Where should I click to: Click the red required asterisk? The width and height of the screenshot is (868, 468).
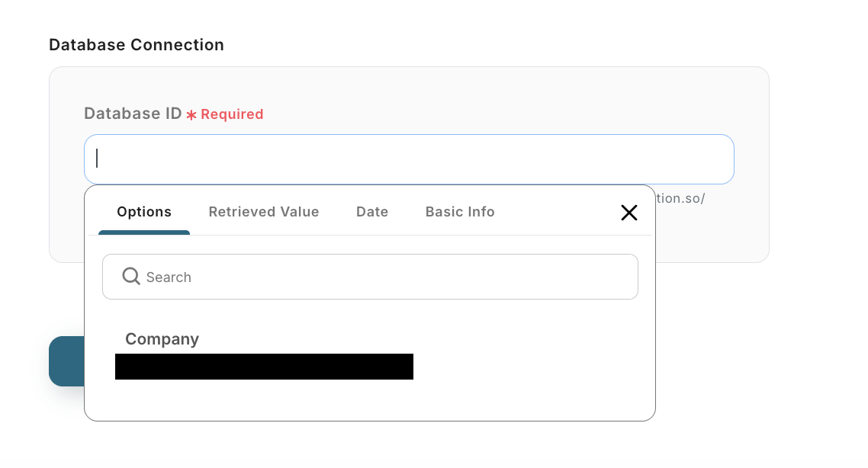[x=191, y=115]
